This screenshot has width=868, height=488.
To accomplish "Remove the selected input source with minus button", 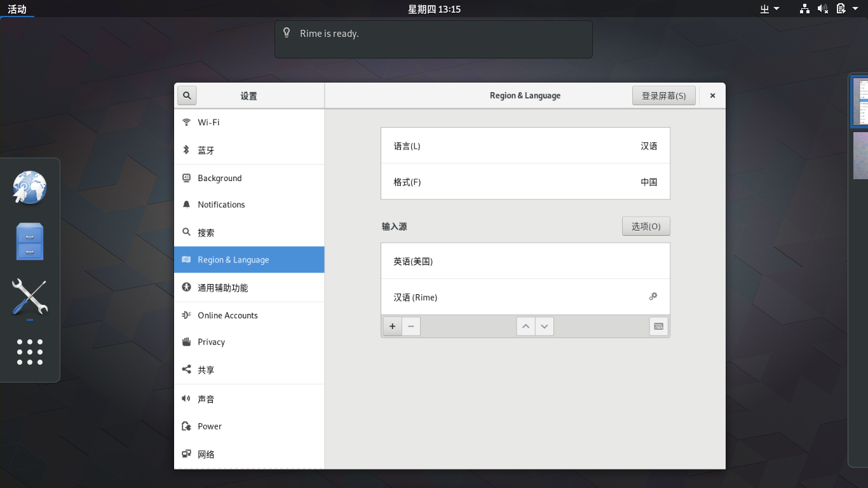I will pos(411,327).
